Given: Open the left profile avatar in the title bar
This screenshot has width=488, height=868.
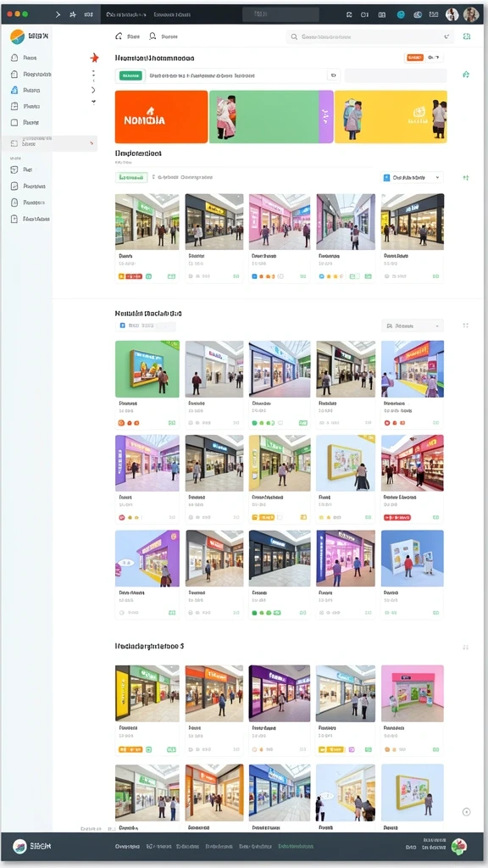Looking at the screenshot, I should pyautogui.click(x=452, y=14).
